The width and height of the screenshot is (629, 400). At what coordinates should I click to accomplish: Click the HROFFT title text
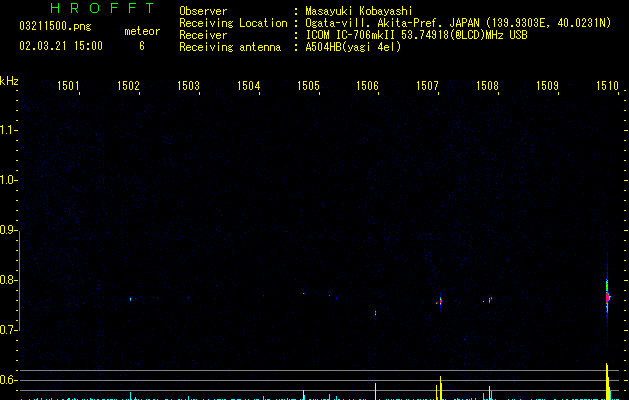[102, 8]
